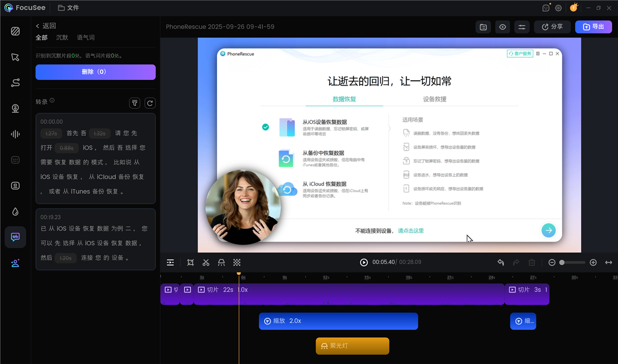Switch to the 沉默 tab
The height and width of the screenshot is (364, 618).
coord(62,37)
